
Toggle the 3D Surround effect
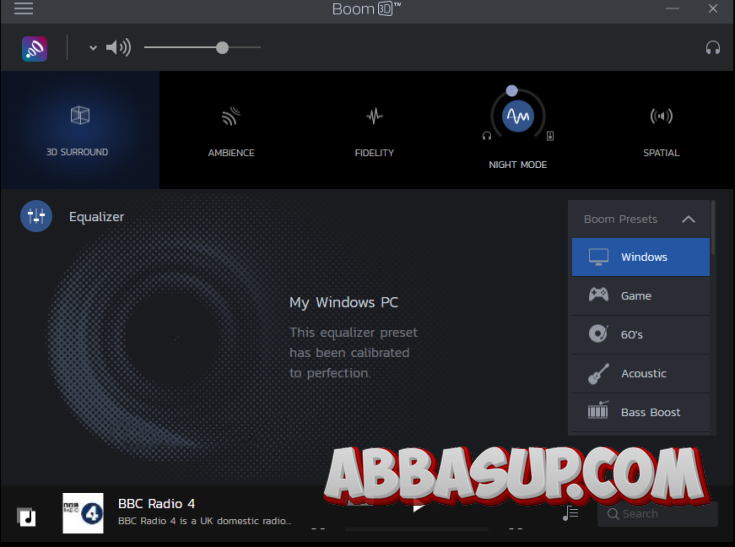coord(80,130)
